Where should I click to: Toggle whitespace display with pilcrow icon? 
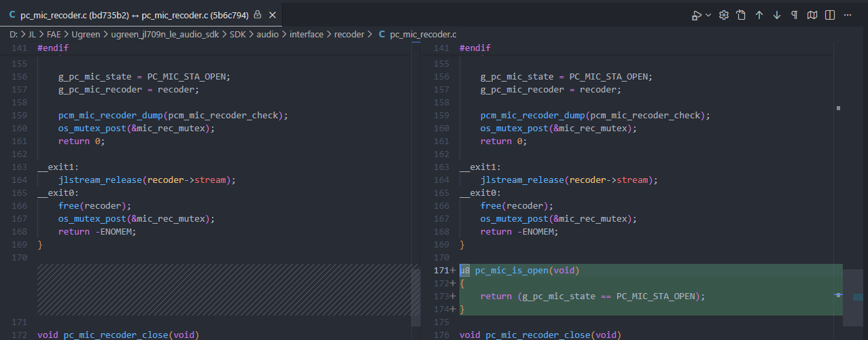tap(794, 15)
